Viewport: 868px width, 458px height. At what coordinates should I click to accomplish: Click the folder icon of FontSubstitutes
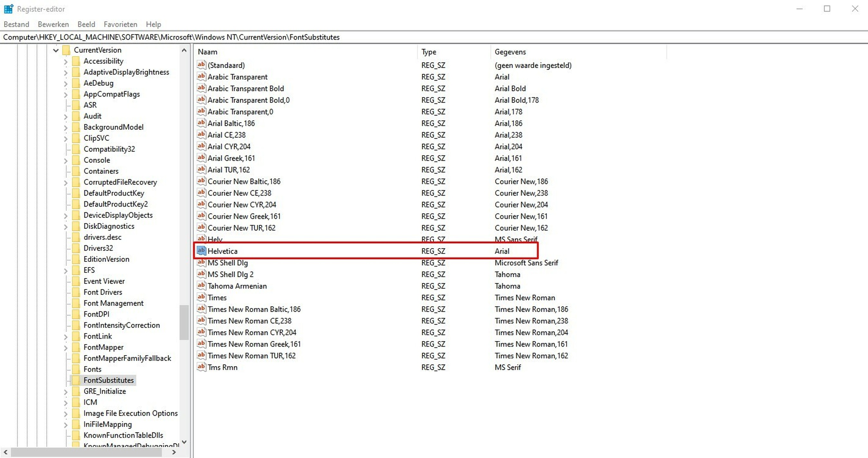[76, 380]
